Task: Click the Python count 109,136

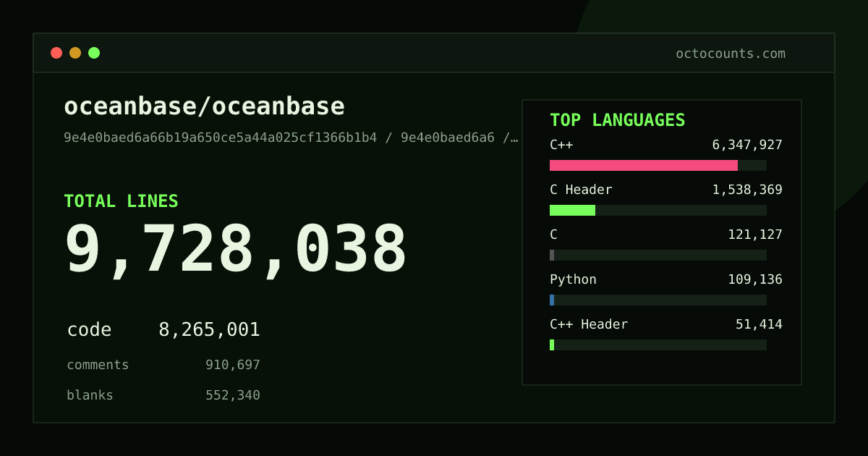Action: pos(755,279)
